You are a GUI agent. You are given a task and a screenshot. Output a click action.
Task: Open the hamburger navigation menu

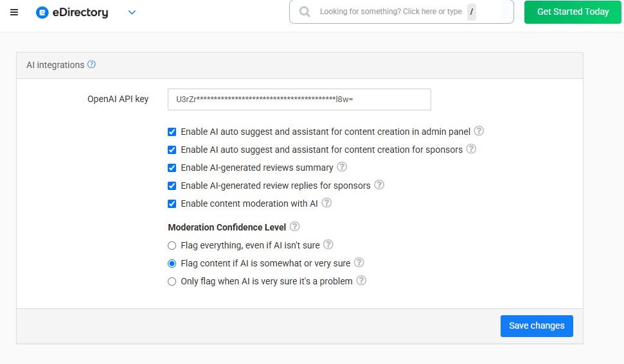[14, 12]
